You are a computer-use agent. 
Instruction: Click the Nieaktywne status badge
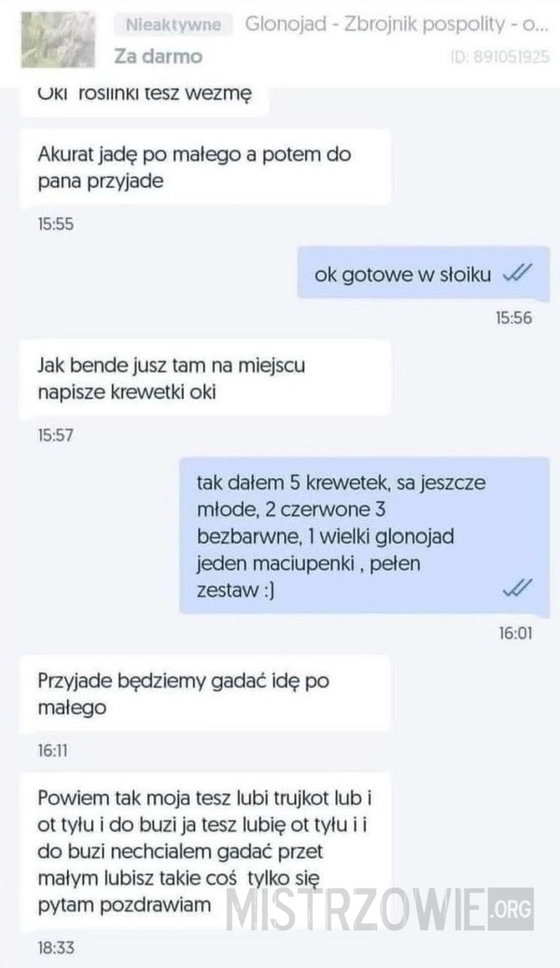point(174,24)
